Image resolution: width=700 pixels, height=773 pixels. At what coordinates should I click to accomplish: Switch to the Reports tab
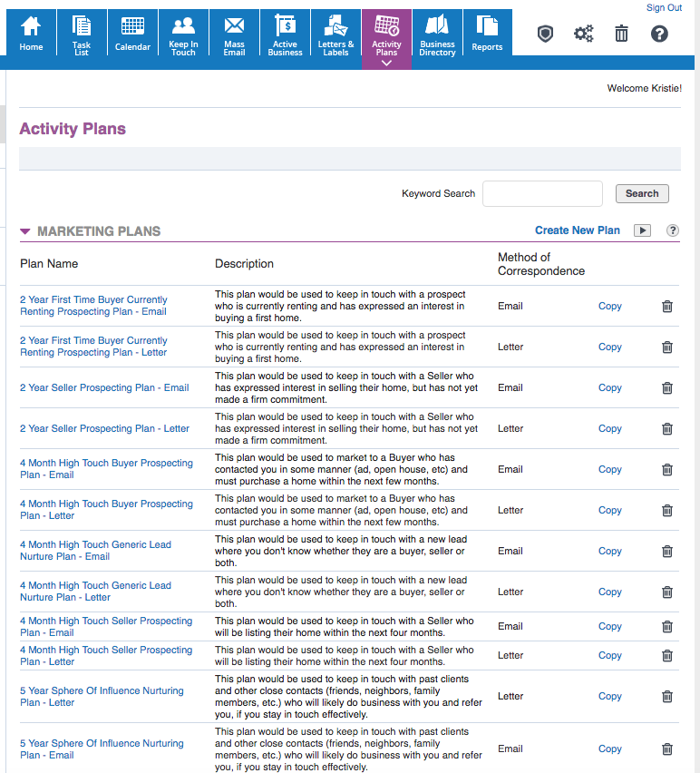487,34
